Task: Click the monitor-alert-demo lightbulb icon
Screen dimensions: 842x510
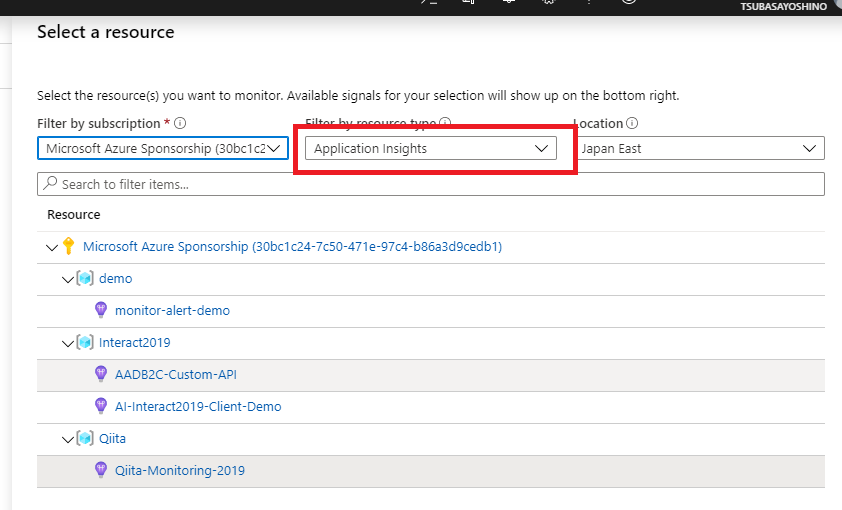Action: pos(100,310)
